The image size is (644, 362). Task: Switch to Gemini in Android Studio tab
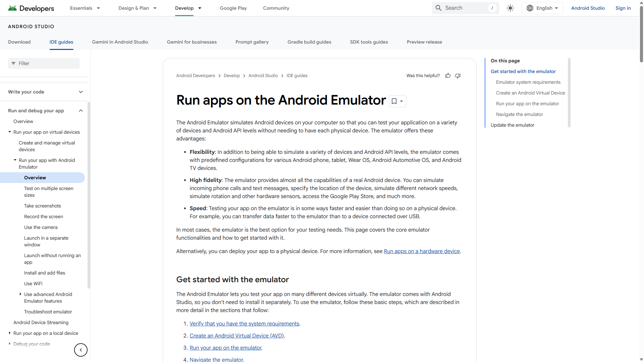tap(120, 42)
